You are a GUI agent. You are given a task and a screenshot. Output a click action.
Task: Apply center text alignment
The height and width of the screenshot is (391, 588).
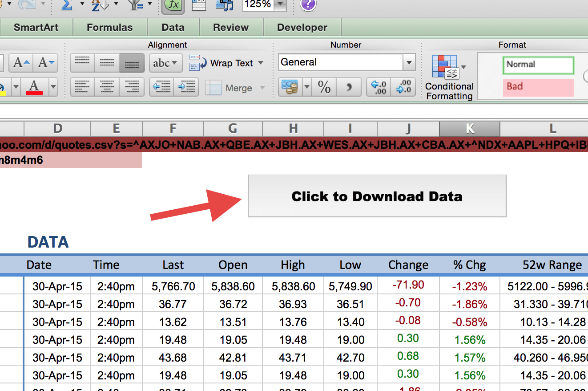[x=107, y=87]
